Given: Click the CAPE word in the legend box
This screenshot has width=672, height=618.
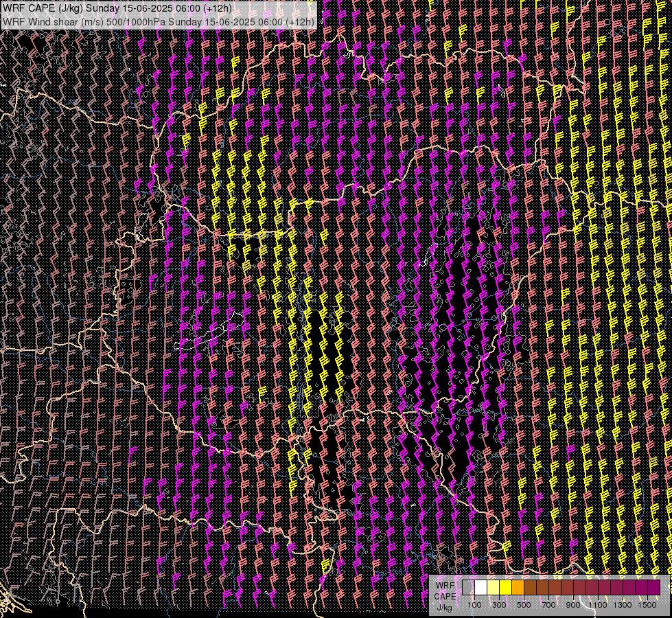Looking at the screenshot, I should click(x=445, y=597).
